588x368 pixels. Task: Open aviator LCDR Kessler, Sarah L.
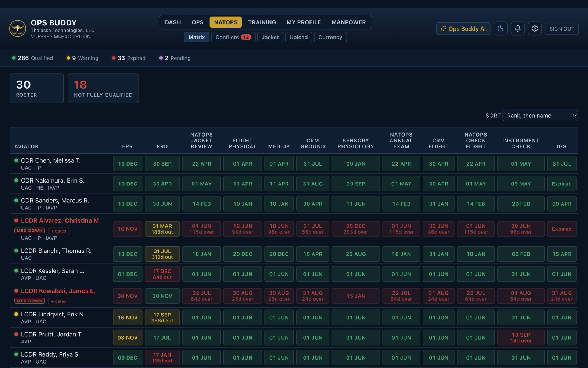click(x=53, y=271)
